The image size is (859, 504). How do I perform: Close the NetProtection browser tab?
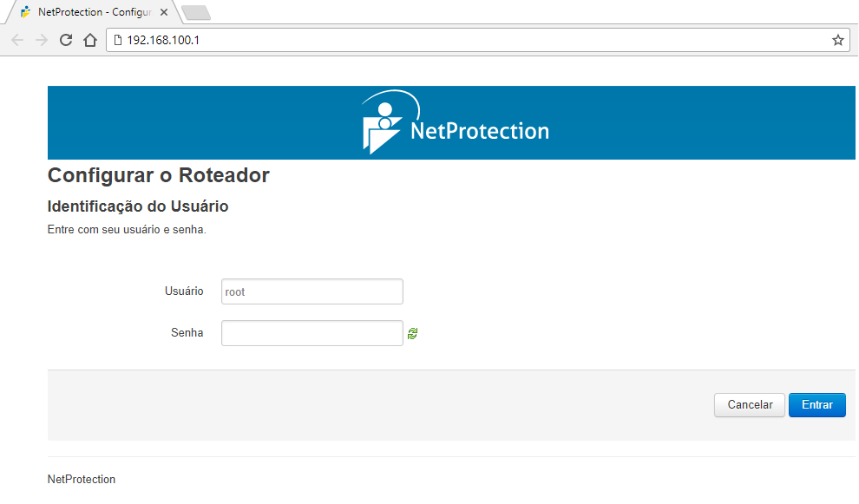[x=163, y=12]
